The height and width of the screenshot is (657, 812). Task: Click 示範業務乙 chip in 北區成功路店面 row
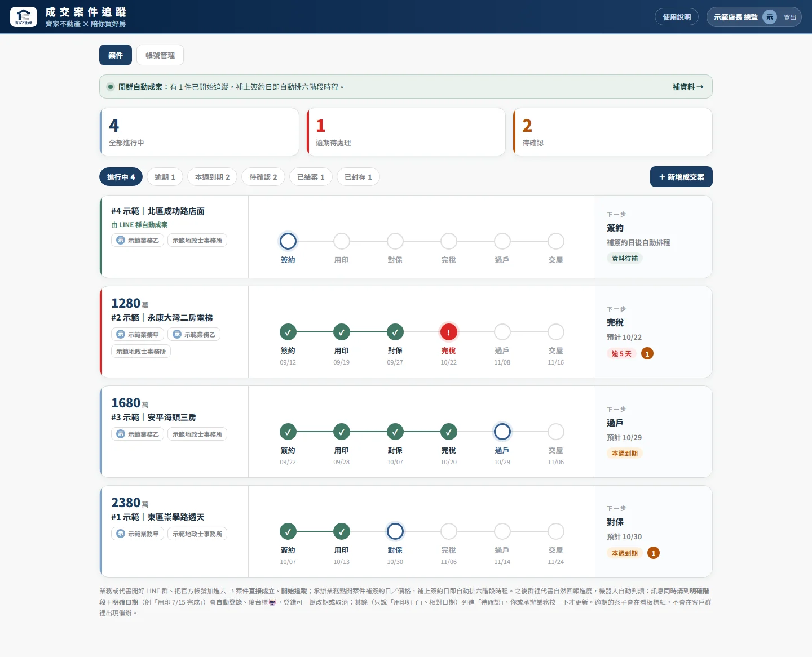(x=138, y=240)
